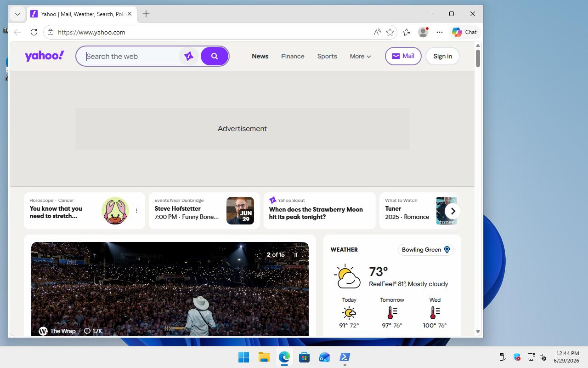Click the purple search magnifier button

click(215, 56)
